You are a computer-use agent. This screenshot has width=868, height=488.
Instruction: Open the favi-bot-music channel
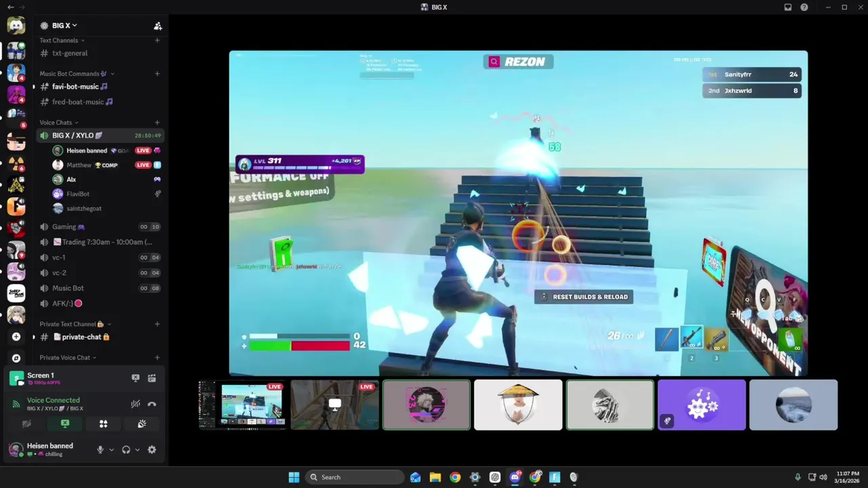[x=100, y=86]
